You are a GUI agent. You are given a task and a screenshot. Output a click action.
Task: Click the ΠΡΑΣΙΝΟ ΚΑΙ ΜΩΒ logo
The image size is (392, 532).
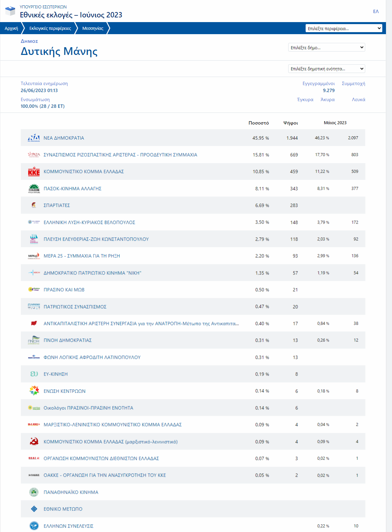34,290
